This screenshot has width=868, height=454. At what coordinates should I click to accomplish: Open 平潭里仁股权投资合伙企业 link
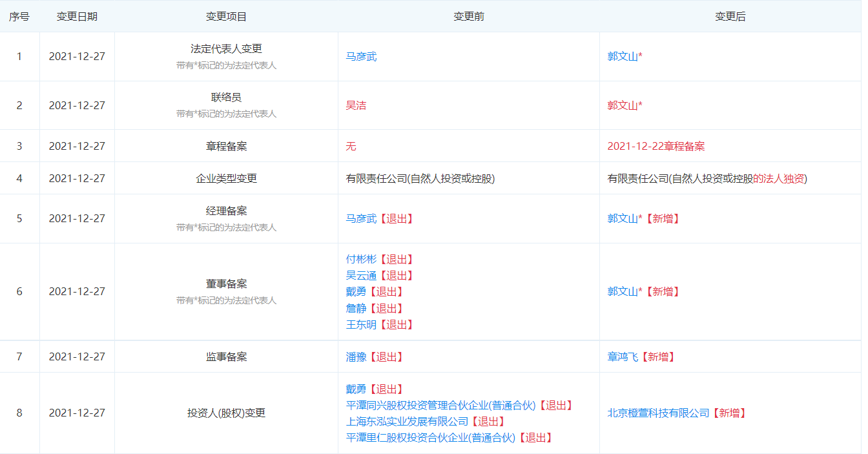430,437
